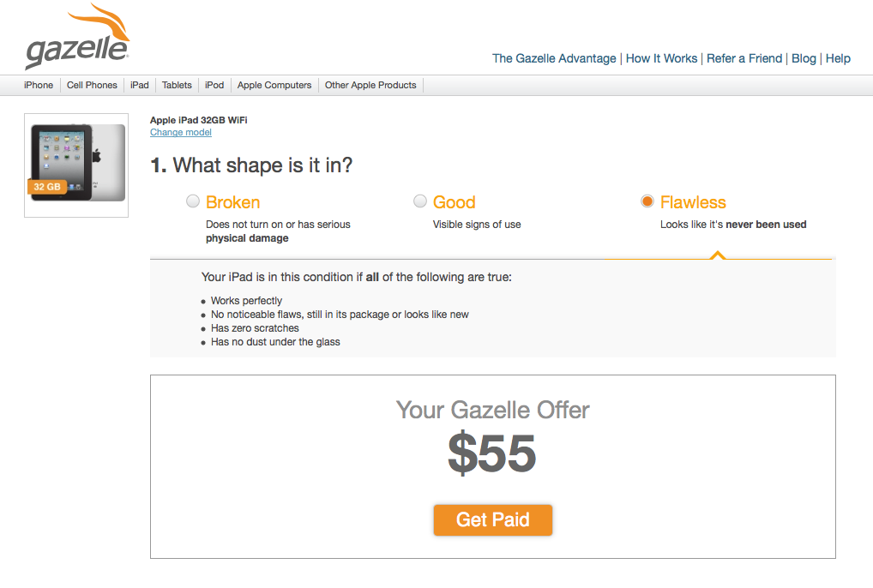The image size is (873, 588).
Task: Click the Change model link
Action: click(180, 132)
